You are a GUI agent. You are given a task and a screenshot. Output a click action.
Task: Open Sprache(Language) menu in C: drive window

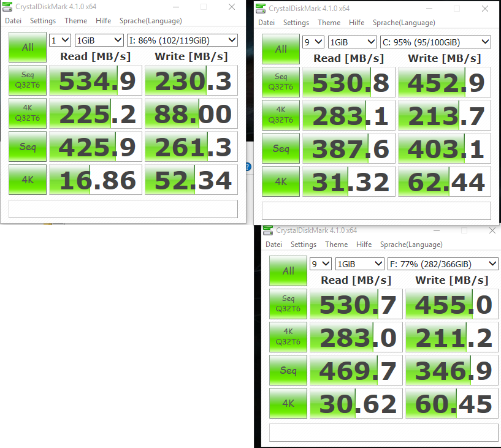coord(404,23)
